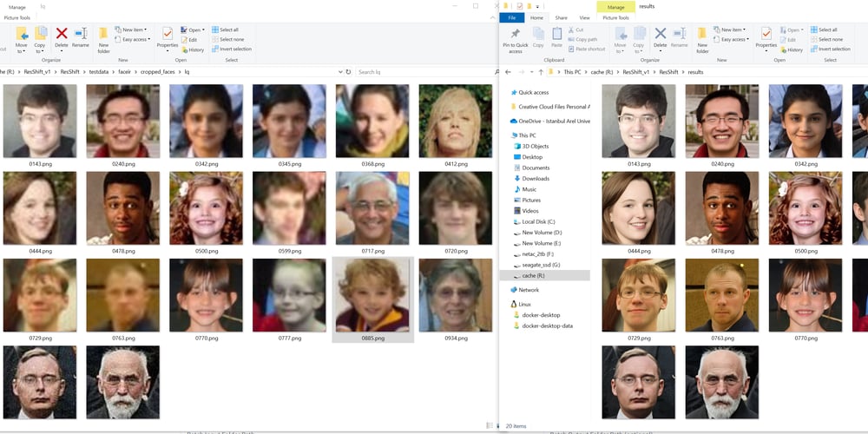Viewport: 868px width, 434px height.
Task: Expand lq window address bar history dropdown
Action: (340, 72)
